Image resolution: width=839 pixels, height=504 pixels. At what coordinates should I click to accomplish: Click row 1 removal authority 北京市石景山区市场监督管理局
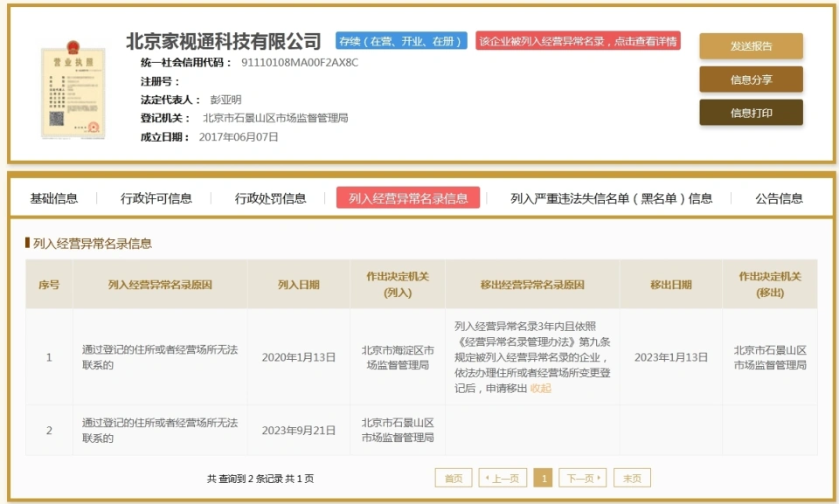click(770, 357)
